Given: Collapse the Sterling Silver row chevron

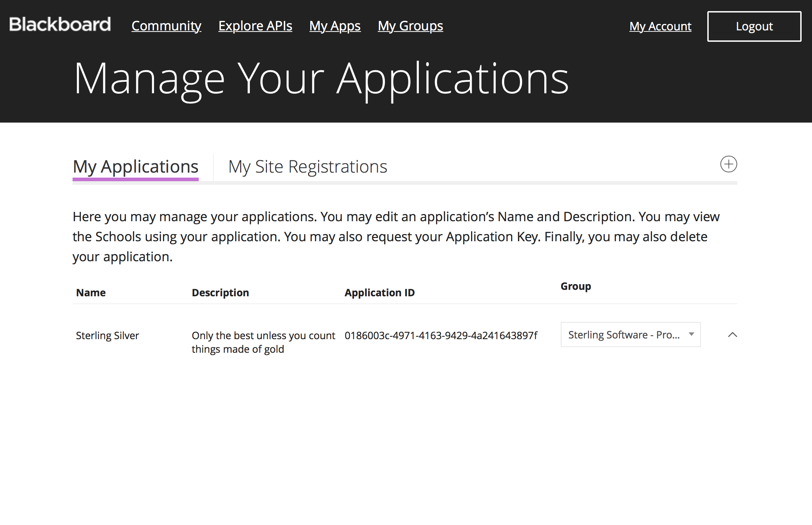Looking at the screenshot, I should point(732,335).
